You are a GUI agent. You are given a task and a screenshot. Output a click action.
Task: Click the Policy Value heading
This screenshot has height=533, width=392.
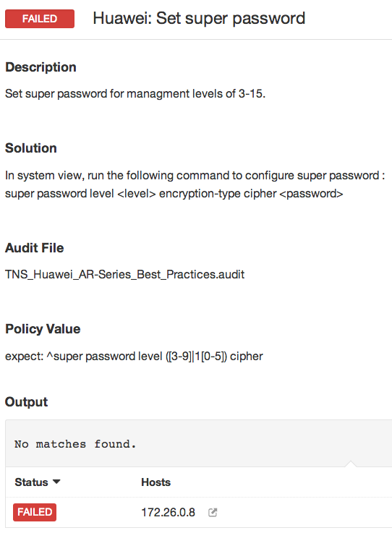click(x=43, y=329)
